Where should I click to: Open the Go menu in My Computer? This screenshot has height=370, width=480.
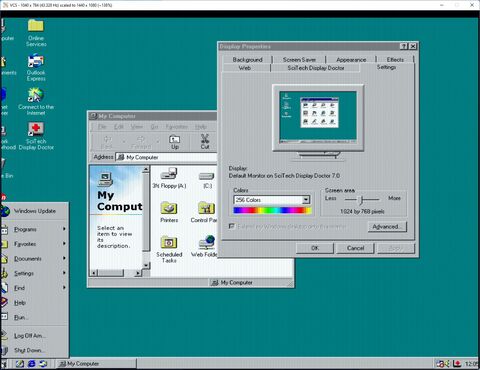coord(154,127)
